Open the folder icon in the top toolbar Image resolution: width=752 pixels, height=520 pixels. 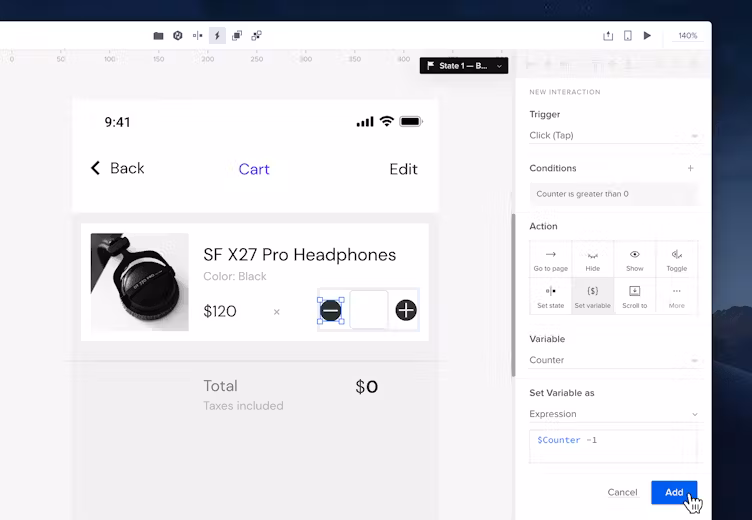point(158,35)
